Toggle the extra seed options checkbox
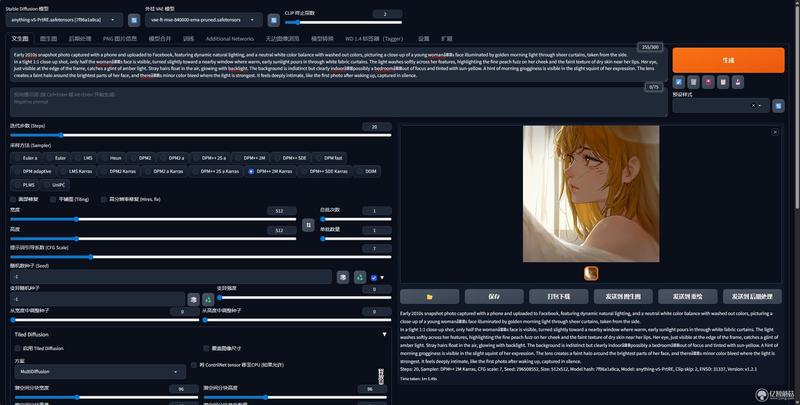The image size is (800, 405). coord(374,277)
